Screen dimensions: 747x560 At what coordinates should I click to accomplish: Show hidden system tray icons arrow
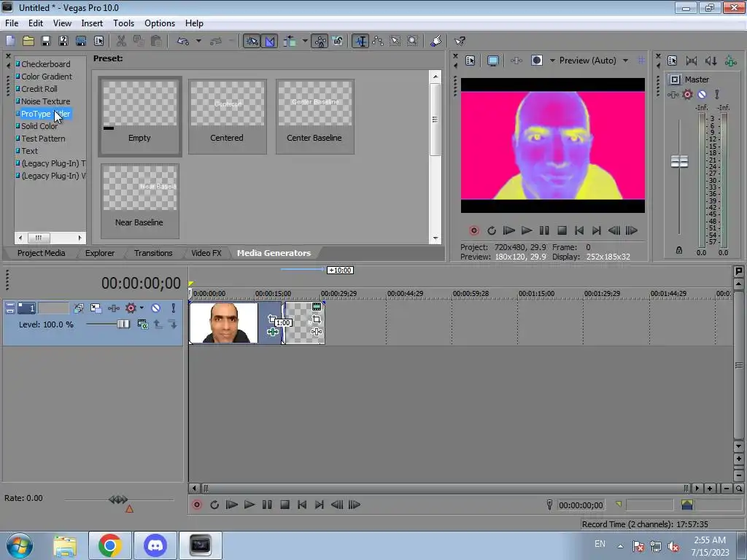(620, 545)
